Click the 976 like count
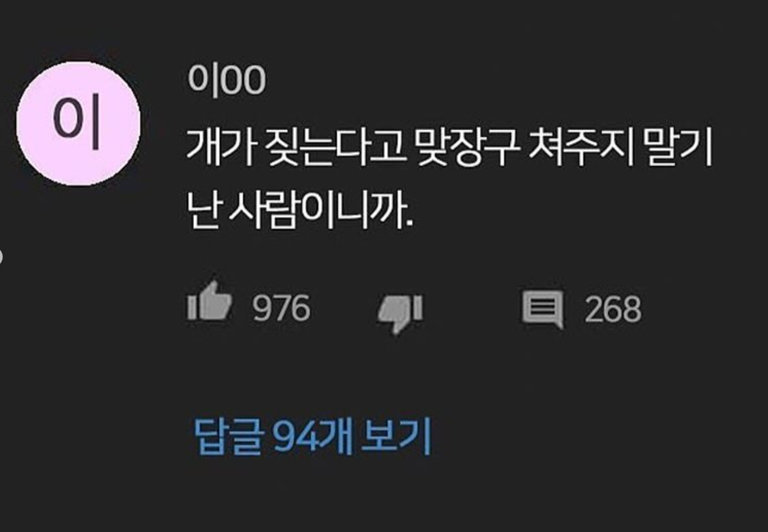This screenshot has height=532, width=768. point(281,308)
